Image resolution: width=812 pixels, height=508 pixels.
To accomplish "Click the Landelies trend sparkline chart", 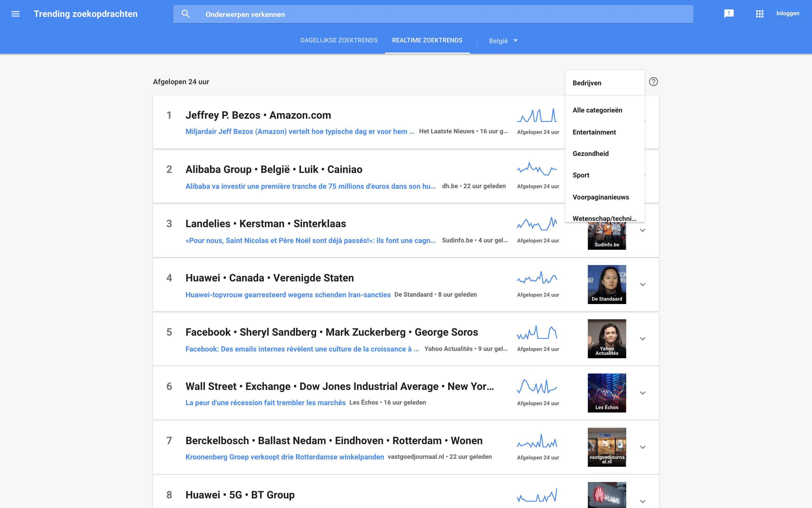I will click(537, 223).
